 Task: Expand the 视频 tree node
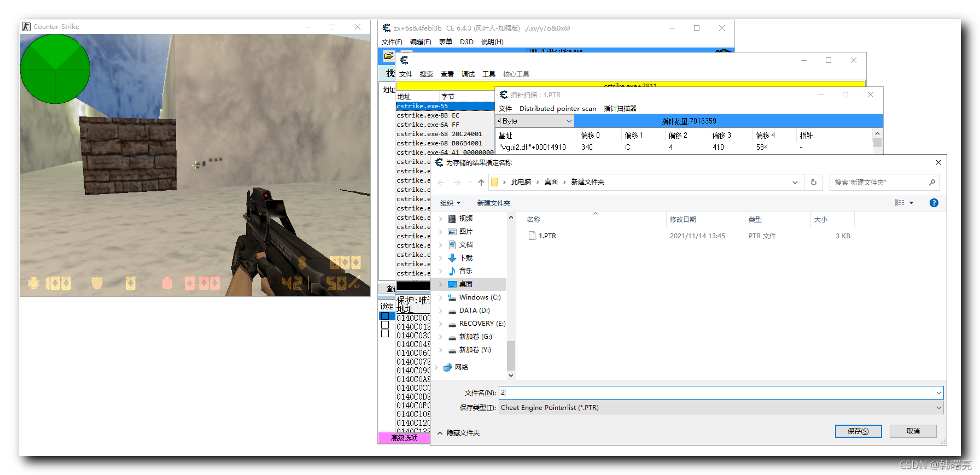coord(441,219)
